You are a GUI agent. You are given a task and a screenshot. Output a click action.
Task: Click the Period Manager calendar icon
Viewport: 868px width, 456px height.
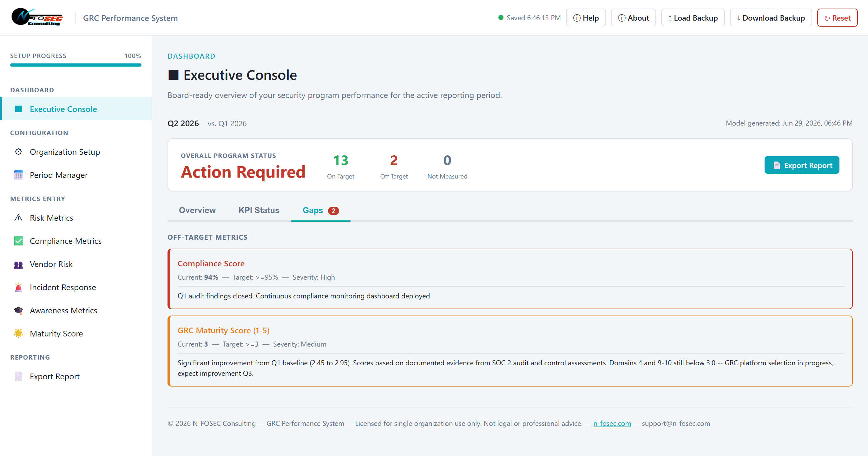click(18, 175)
